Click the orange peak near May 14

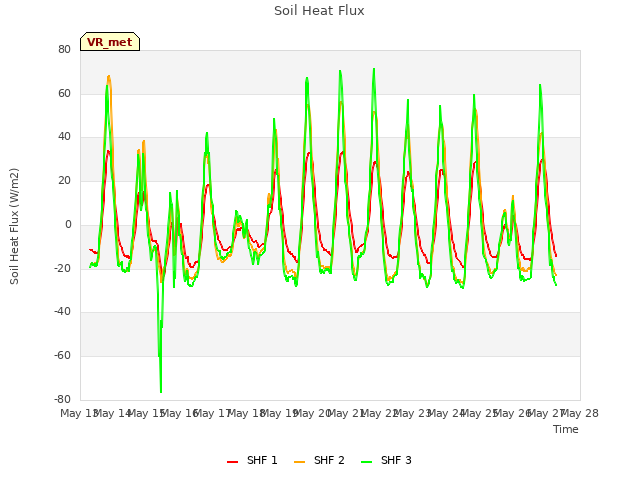[109, 76]
